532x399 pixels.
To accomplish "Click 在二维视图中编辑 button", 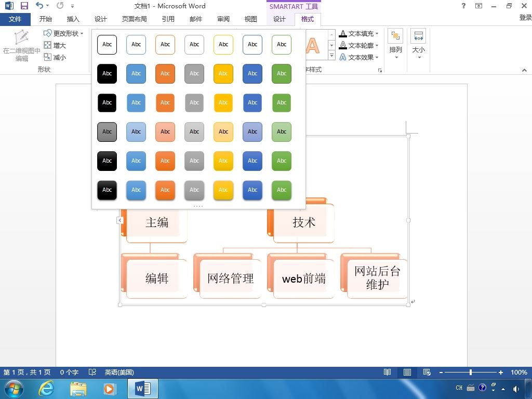I will coord(21,46).
